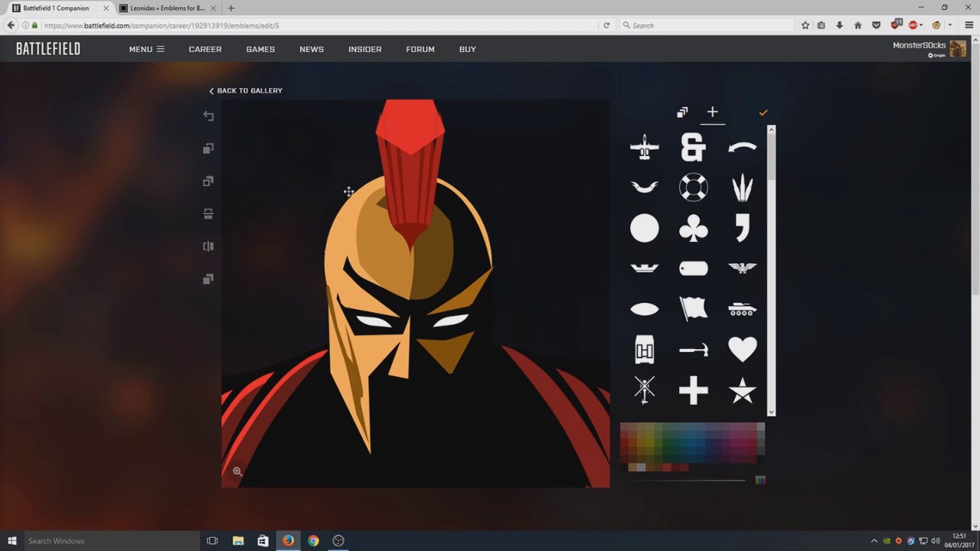980x551 pixels.
Task: Flip the selected shape horizontally
Action: [207, 246]
